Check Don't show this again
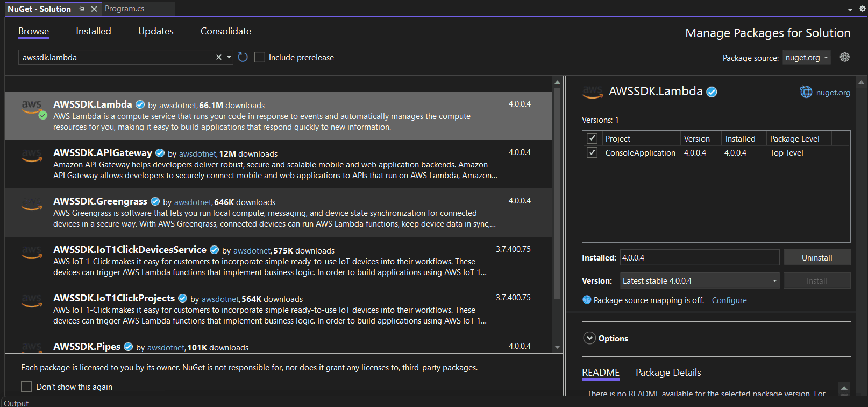Screen dimensions: 868x407 point(26,387)
